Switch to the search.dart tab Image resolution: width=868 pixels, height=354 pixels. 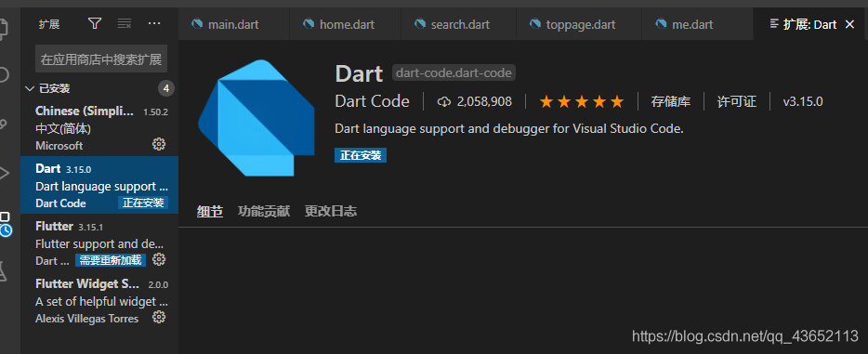click(x=459, y=24)
